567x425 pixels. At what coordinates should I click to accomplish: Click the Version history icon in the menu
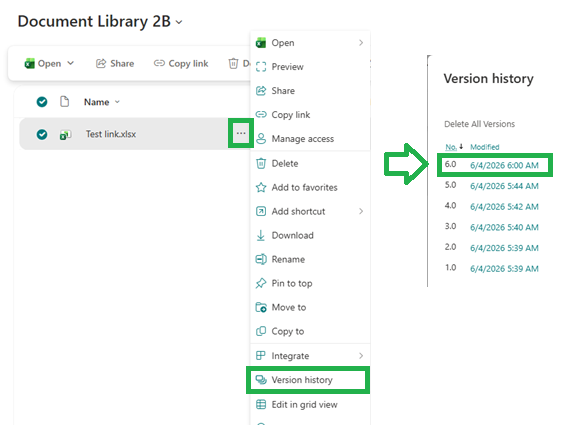pos(261,380)
